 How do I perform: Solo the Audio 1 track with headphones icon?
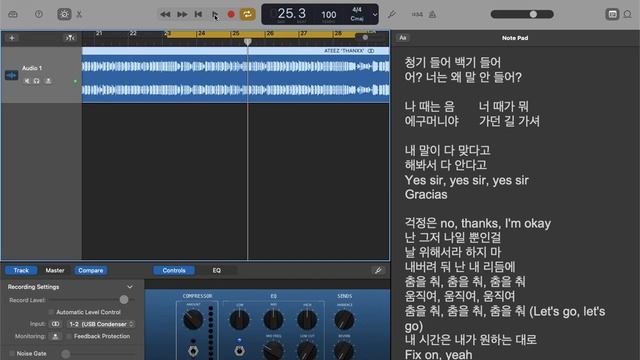click(36, 81)
